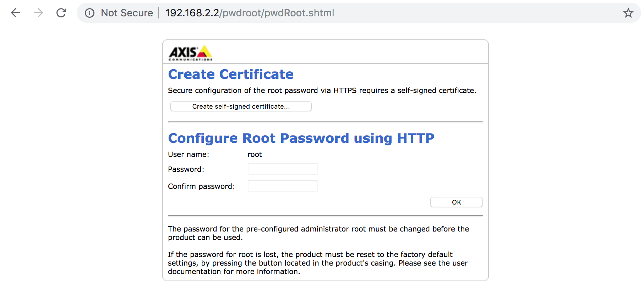Focus the address bar URL text

tap(250, 13)
